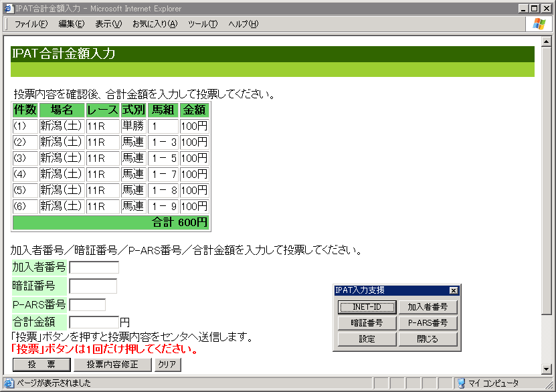Click the scroll up arrow

(547, 42)
